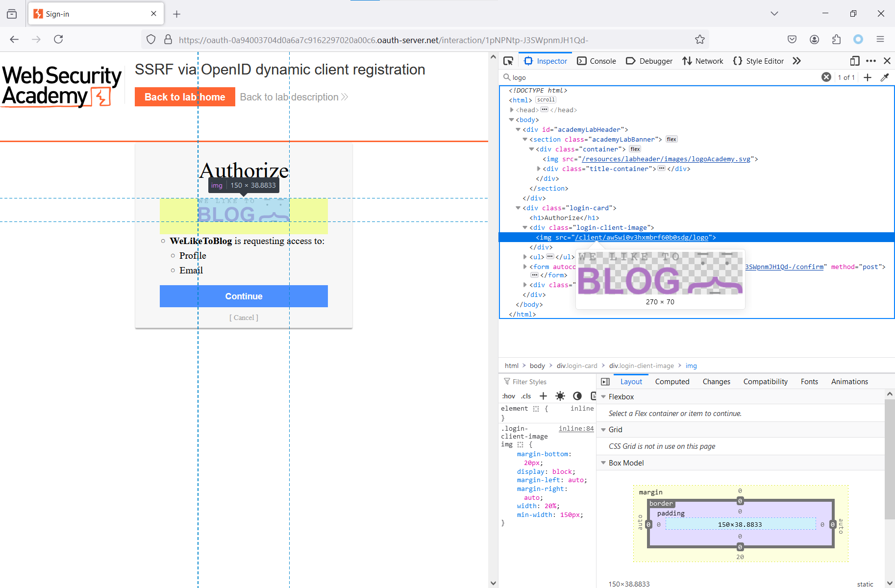This screenshot has height=588, width=895.
Task: Toggle light color scheme simulation
Action: click(560, 396)
